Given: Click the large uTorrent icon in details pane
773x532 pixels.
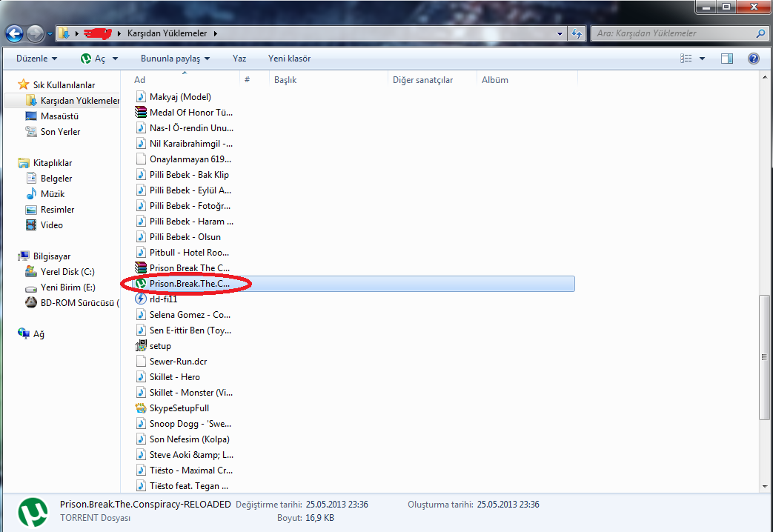Looking at the screenshot, I should [33, 512].
